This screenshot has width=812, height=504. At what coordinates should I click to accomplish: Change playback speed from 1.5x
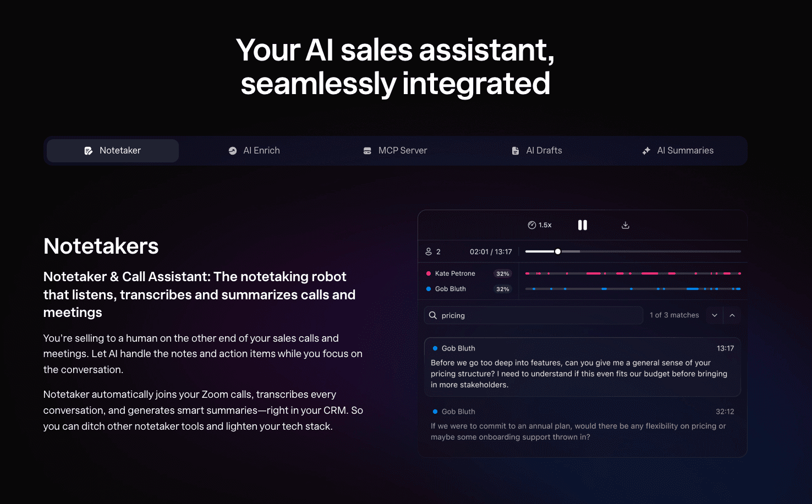click(540, 224)
